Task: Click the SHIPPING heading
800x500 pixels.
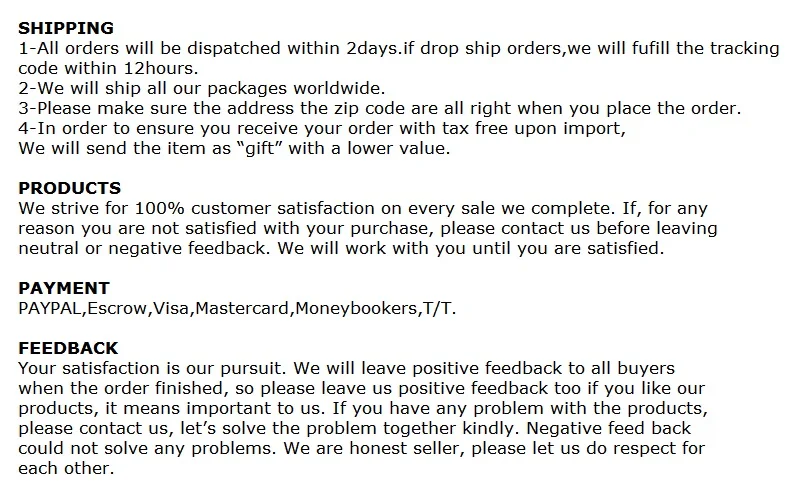Action: coord(66,28)
